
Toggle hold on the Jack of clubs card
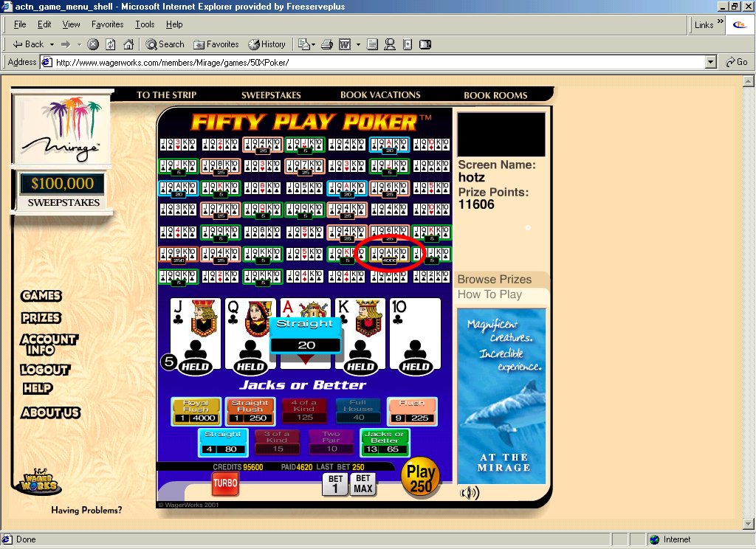coord(195,335)
